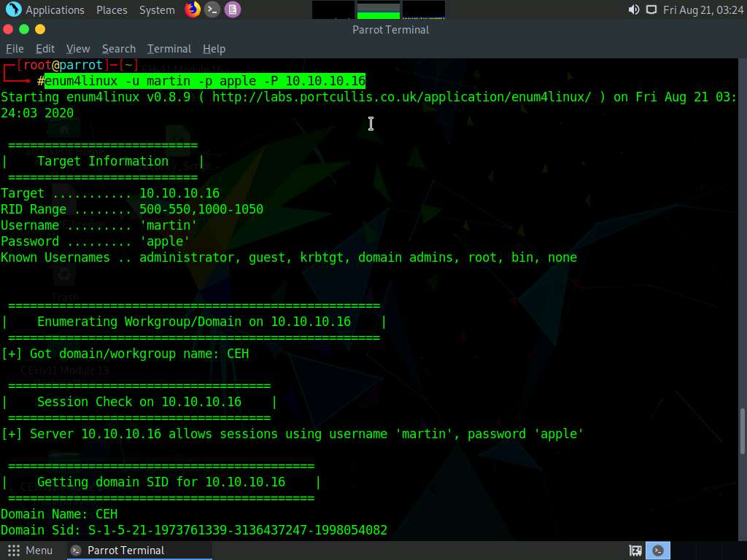Click the Parrot Terminal taskbar button
The image size is (747, 560).
(x=138, y=551)
